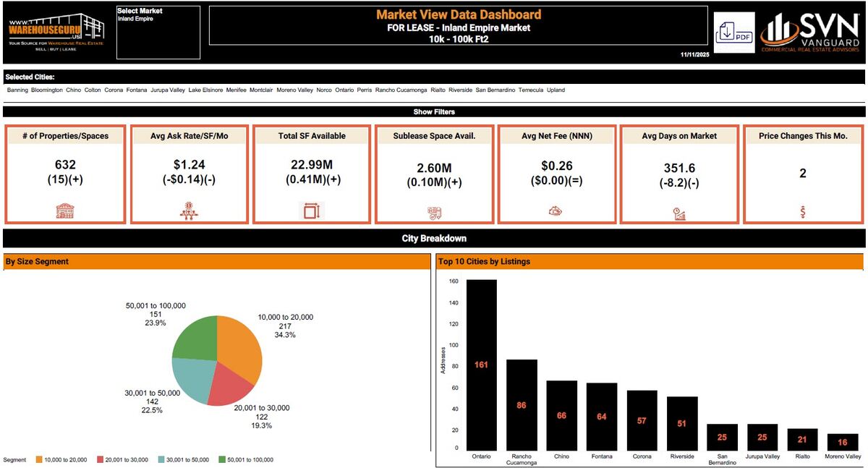868x468 pixels.
Task: Click the SVN Vanguard logo
Action: pos(812,33)
